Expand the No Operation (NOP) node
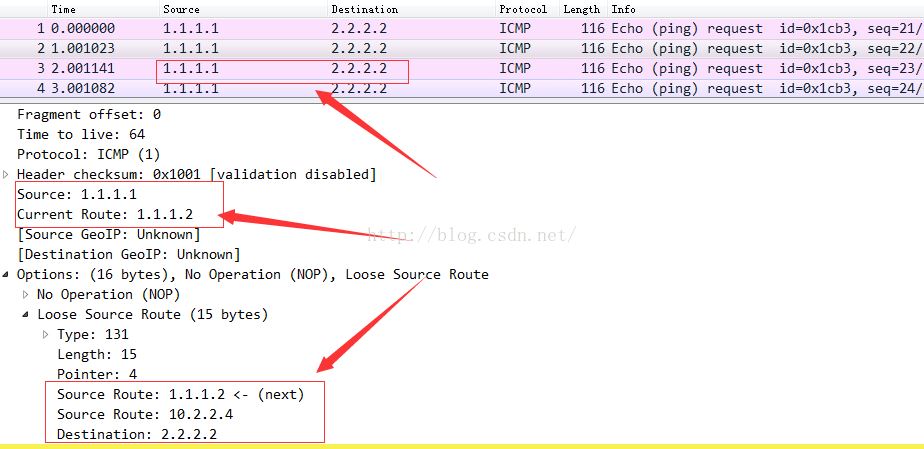924x449 pixels. coord(26,294)
